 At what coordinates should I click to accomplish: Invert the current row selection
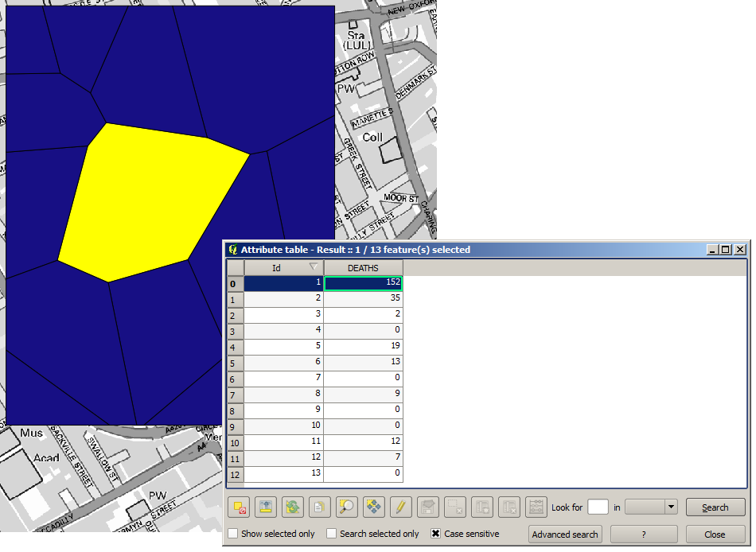pos(294,507)
